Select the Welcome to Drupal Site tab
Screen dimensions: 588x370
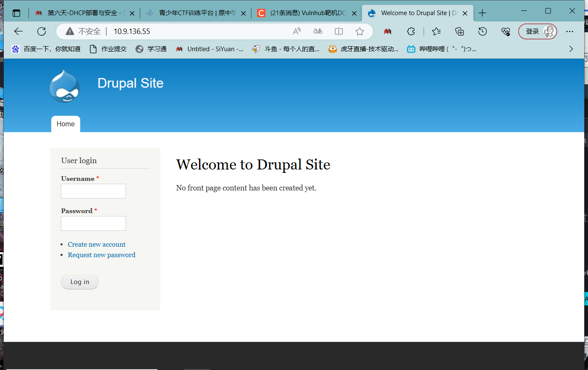click(x=417, y=13)
